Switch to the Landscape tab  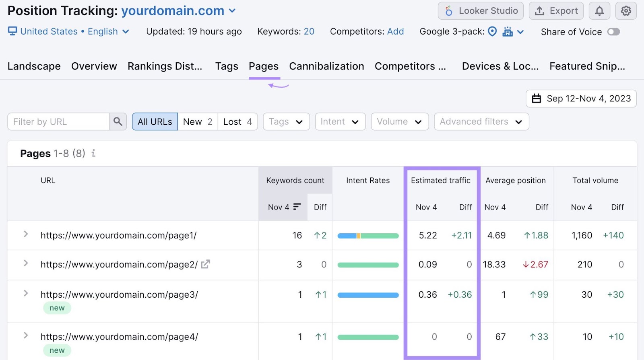pyautogui.click(x=34, y=66)
